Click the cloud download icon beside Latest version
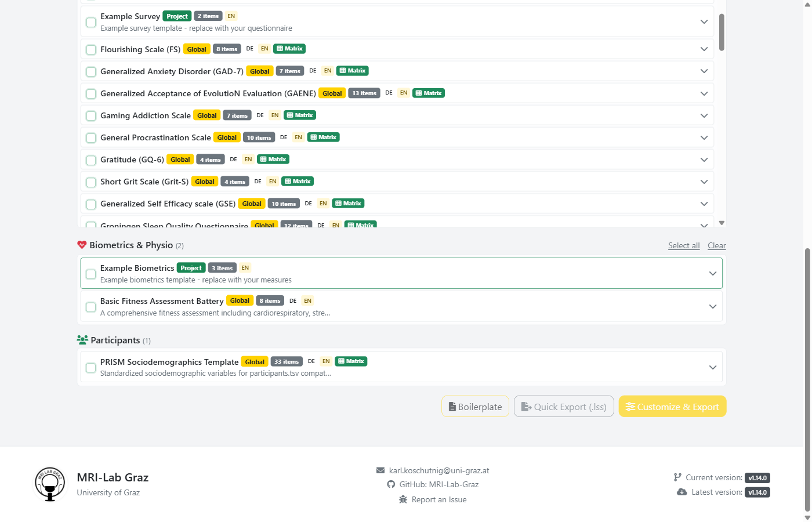This screenshot has width=812, height=522. (x=682, y=492)
